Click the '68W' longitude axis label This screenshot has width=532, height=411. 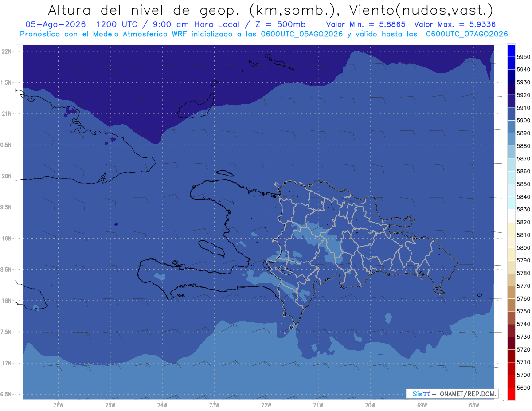click(x=474, y=405)
